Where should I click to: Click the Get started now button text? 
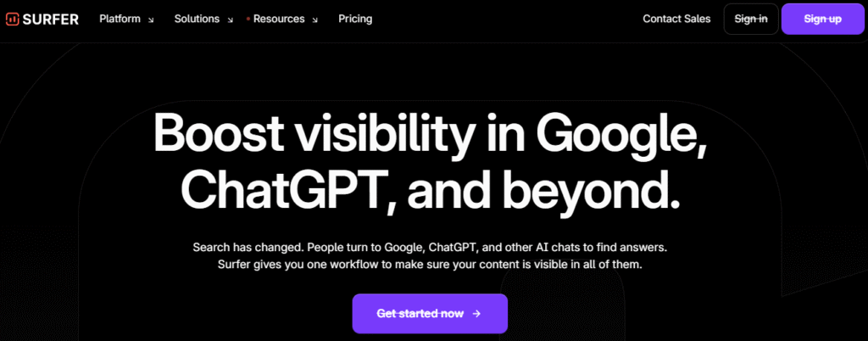tap(420, 314)
